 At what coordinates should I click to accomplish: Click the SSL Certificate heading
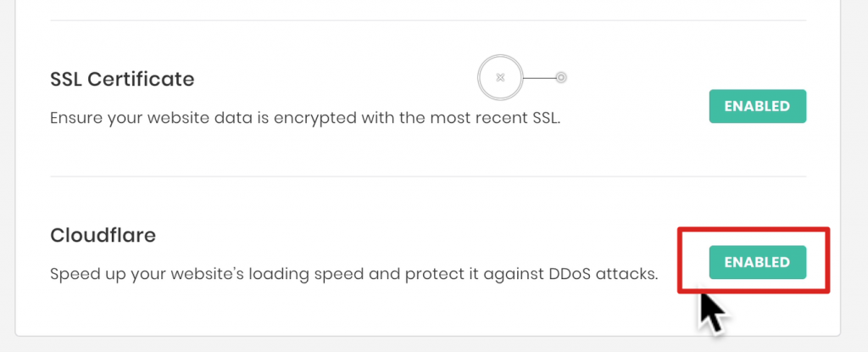(x=122, y=80)
